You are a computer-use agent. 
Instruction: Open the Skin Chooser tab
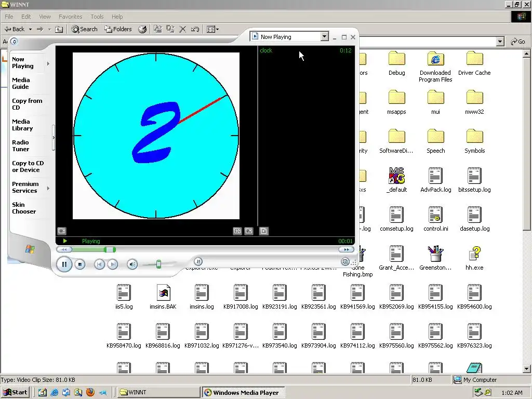[24, 208]
